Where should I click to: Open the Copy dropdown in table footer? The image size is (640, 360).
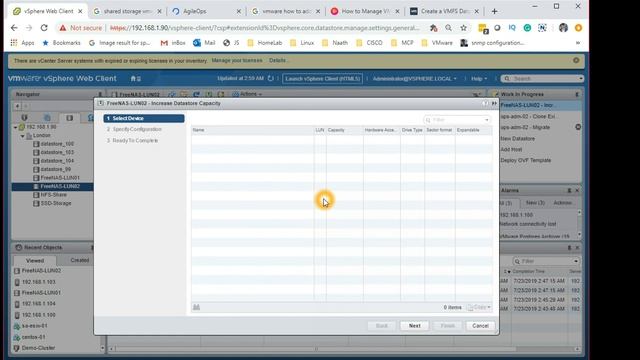point(479,307)
